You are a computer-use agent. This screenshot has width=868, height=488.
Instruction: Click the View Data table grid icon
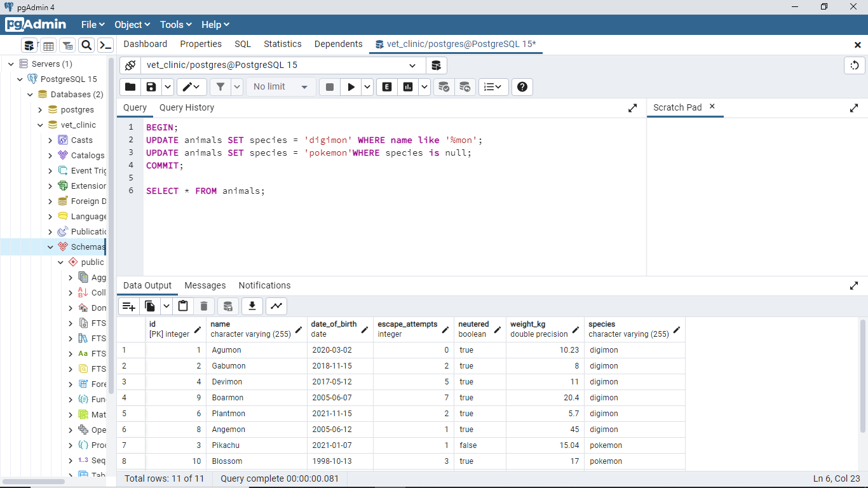(48, 45)
